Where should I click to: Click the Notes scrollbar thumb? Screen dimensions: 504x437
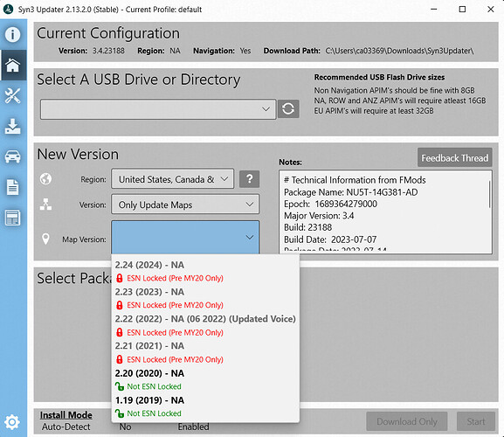[489, 194]
